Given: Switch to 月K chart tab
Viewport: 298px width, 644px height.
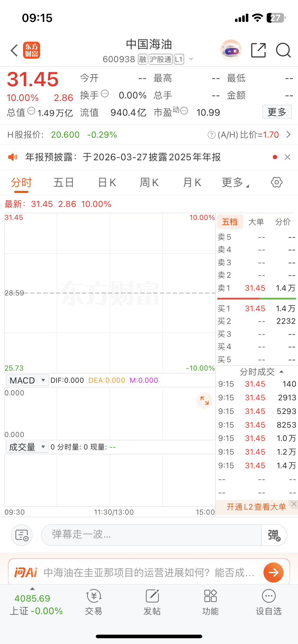Looking at the screenshot, I should (192, 183).
